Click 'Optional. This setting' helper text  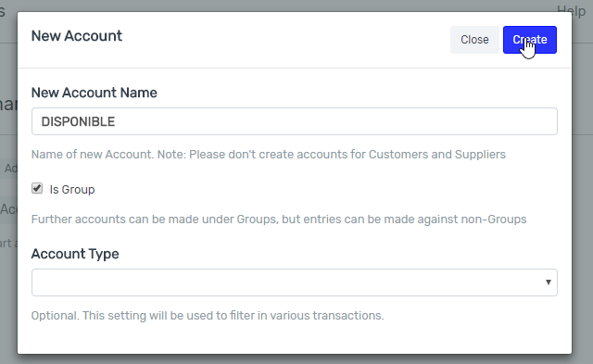(208, 315)
